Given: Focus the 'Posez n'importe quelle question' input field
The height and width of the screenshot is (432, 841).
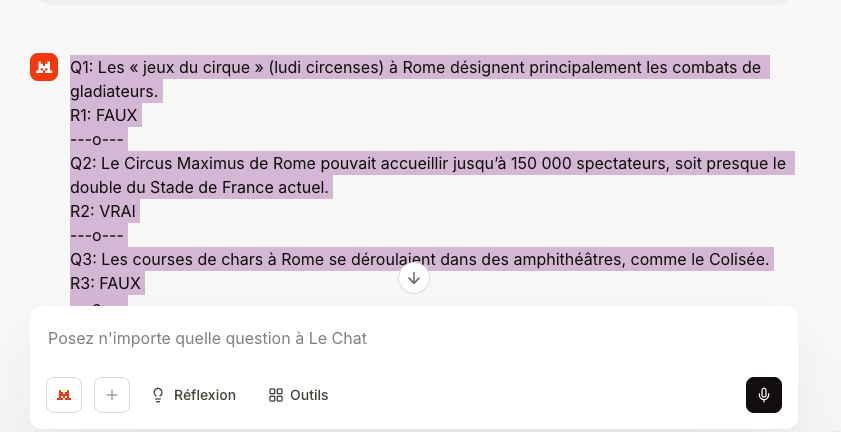Looking at the screenshot, I should [400, 339].
